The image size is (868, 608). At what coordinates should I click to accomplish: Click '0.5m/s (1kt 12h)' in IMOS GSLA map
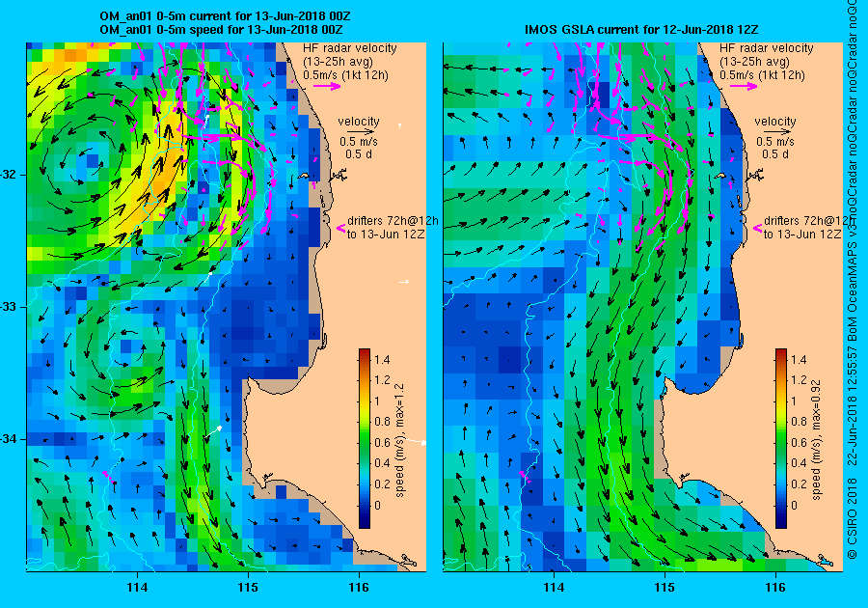pyautogui.click(x=762, y=75)
